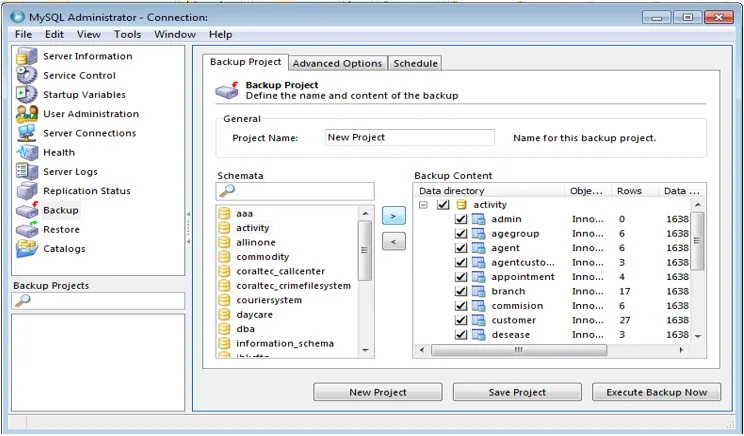
Task: Select the Server Logs icon
Action: (27, 171)
